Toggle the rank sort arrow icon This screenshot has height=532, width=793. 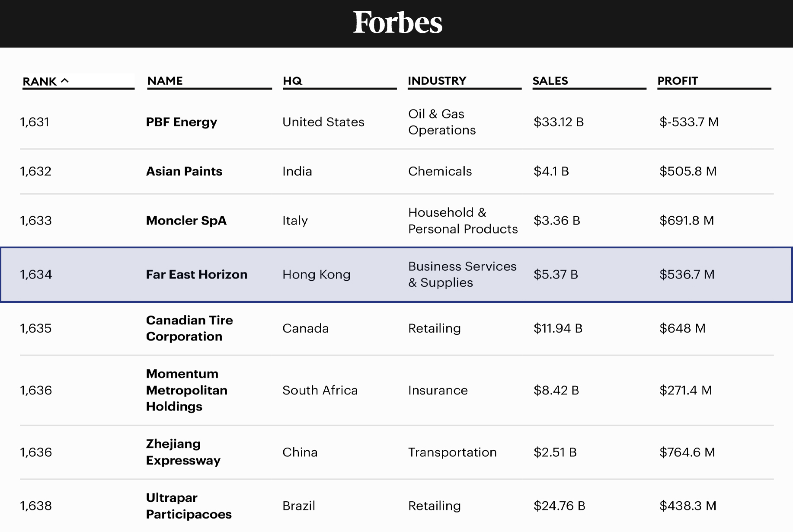click(x=65, y=80)
